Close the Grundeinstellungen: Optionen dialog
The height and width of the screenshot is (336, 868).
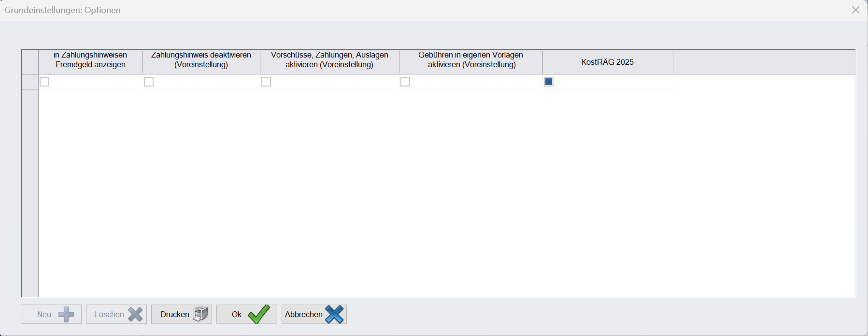(x=855, y=10)
